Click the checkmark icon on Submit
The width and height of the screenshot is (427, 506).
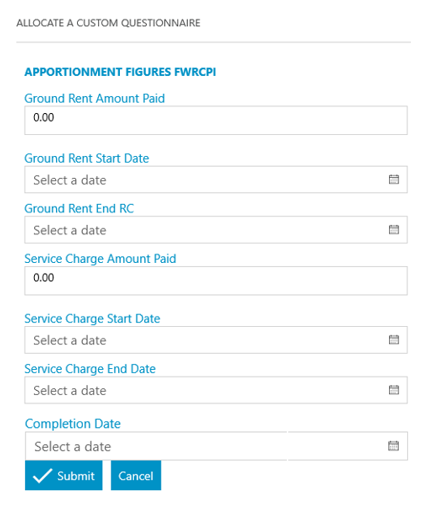42,476
